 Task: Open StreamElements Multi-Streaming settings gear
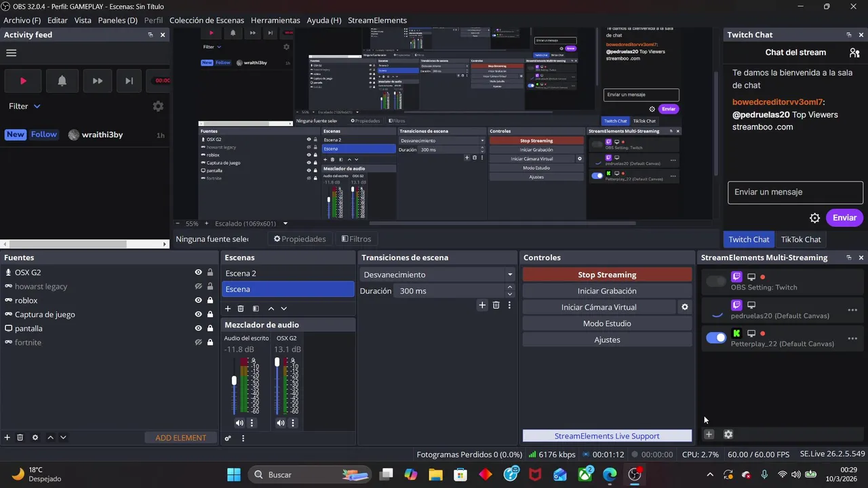point(728,434)
